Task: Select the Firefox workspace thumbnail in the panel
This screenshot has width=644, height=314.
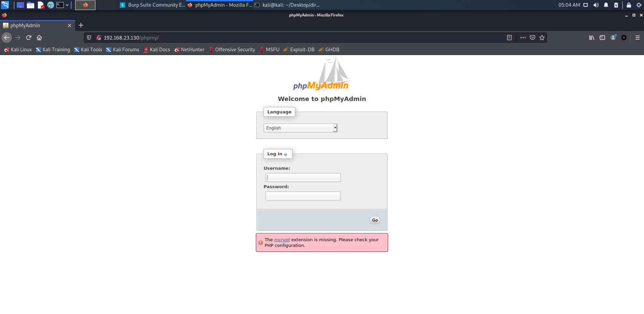Action: click(85, 5)
